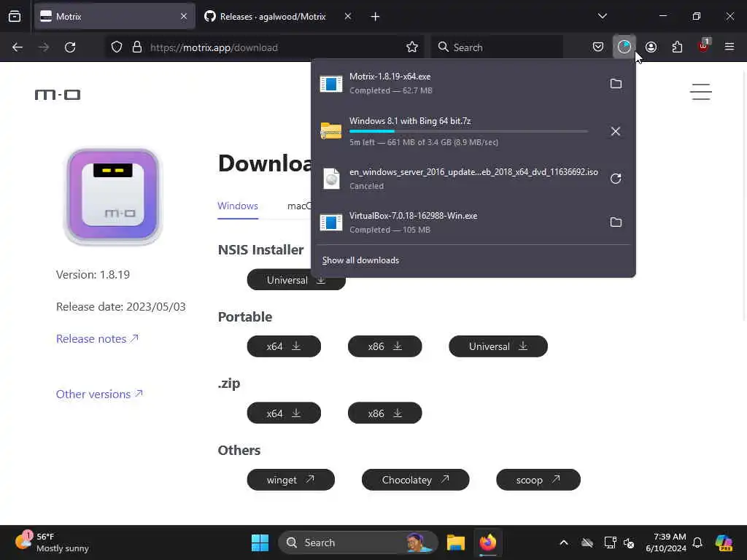747x560 pixels.
Task: Open the Extensions puzzle icon
Action: (677, 47)
